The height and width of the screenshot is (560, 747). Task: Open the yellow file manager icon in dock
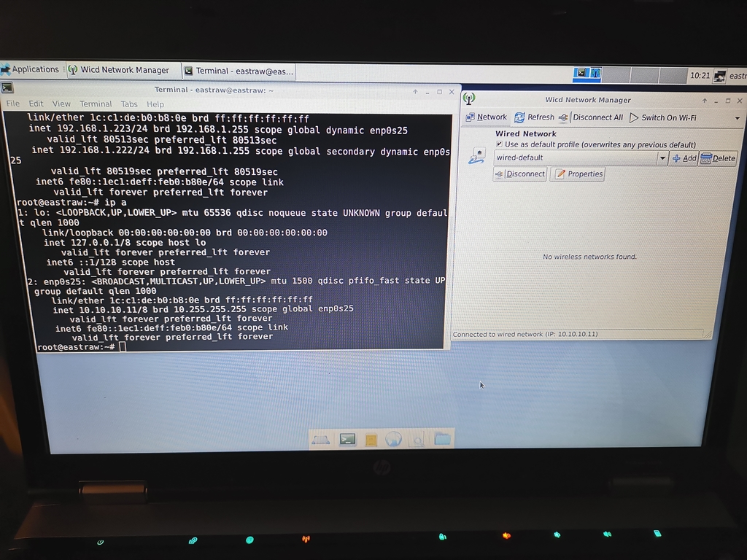pyautogui.click(x=371, y=440)
